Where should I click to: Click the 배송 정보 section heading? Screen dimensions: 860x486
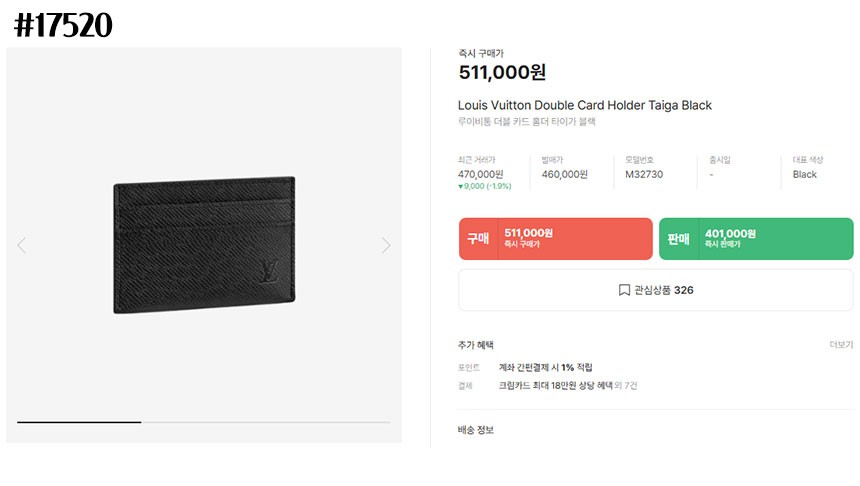click(x=476, y=430)
